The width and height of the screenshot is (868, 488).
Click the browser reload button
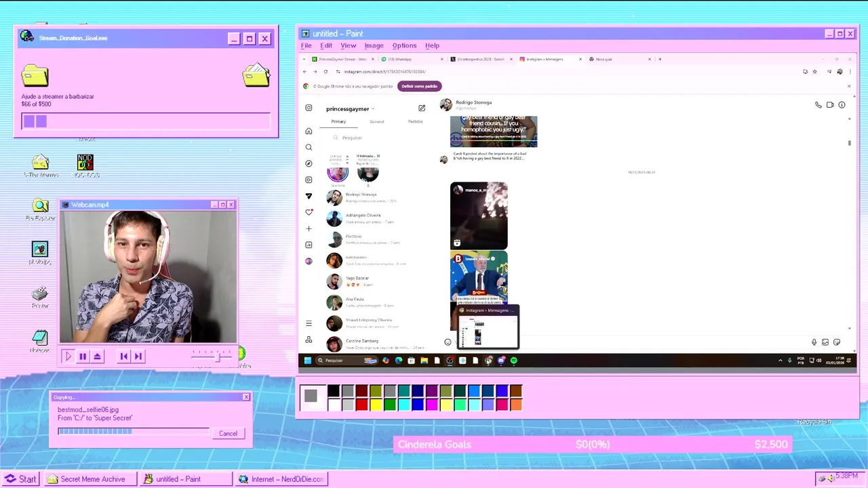point(325,71)
